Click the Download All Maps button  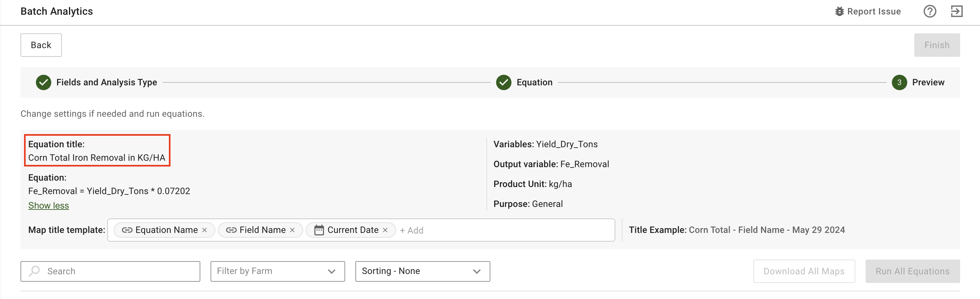[x=803, y=271]
